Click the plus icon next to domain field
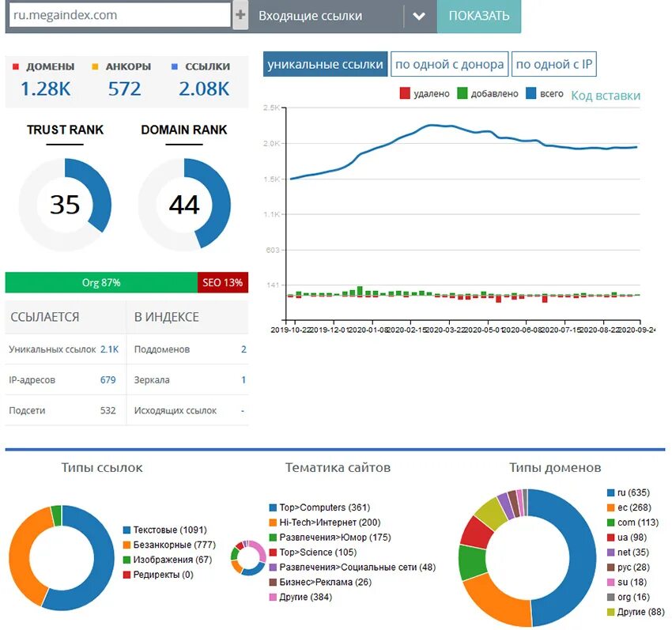672x630 pixels. point(240,15)
